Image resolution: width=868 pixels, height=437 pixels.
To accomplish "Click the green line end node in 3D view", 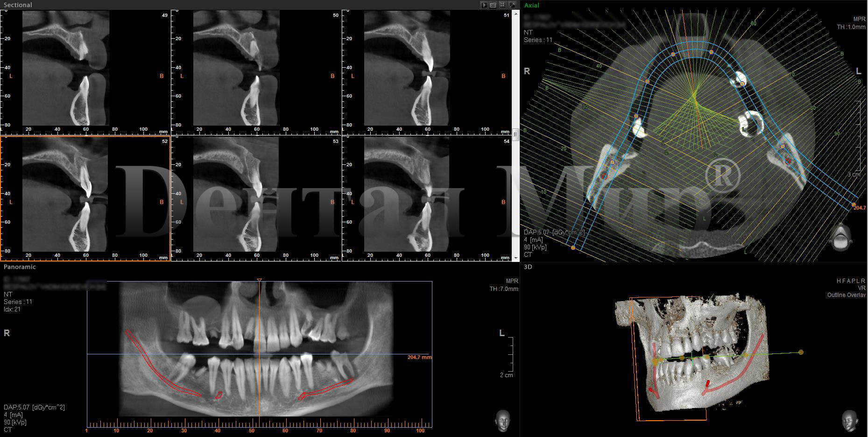I will pos(801,352).
